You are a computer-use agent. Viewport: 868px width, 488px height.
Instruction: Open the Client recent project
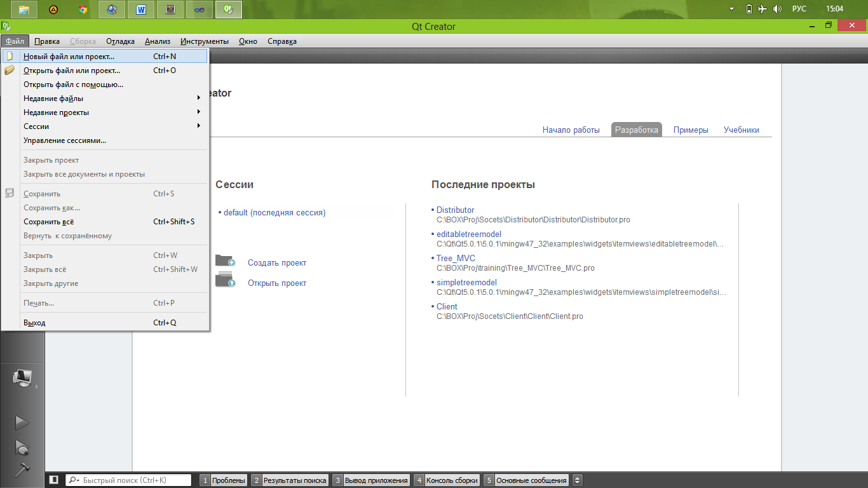(447, 306)
